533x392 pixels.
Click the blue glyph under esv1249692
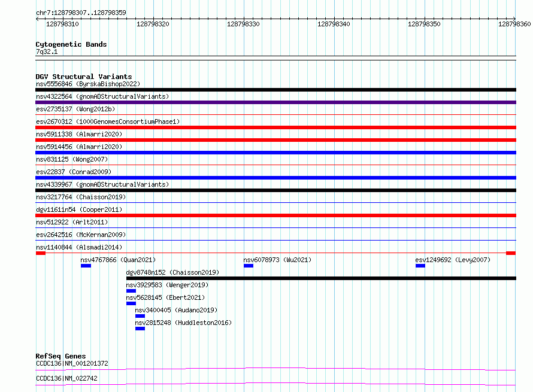click(420, 266)
